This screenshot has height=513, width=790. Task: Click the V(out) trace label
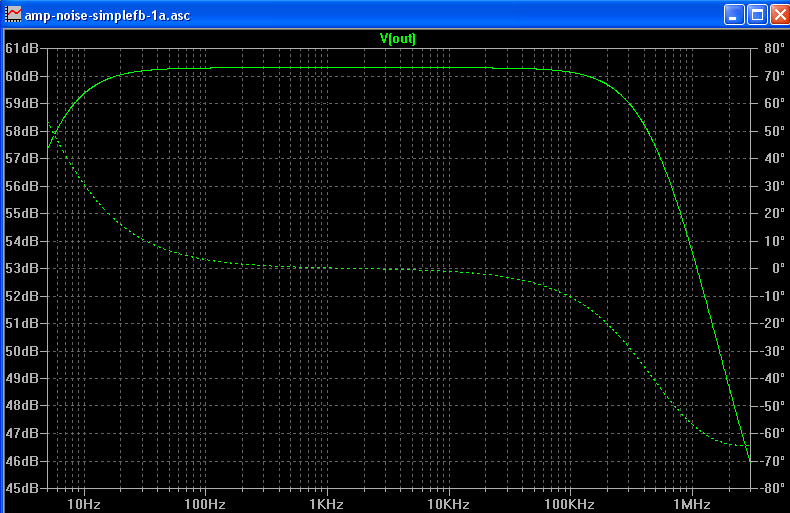click(x=398, y=39)
